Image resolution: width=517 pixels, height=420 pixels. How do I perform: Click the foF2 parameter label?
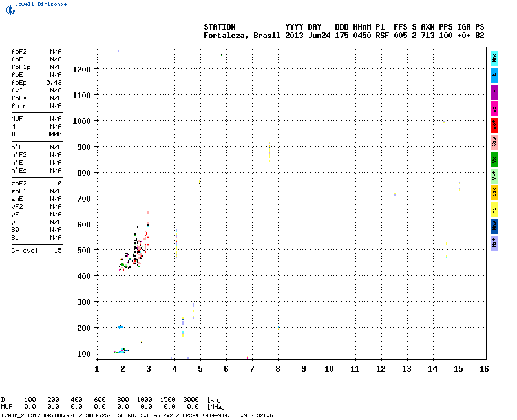19,52
